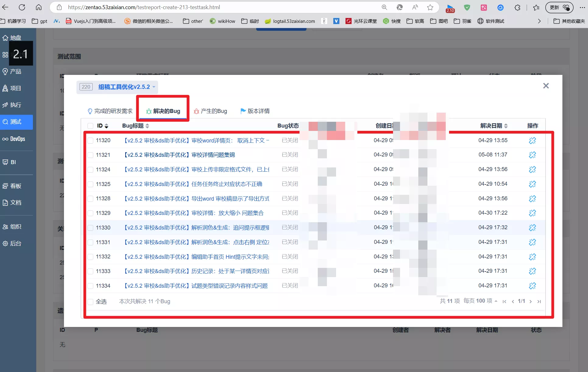Open 测试 in left sidebar
588x372 pixels.
16,122
